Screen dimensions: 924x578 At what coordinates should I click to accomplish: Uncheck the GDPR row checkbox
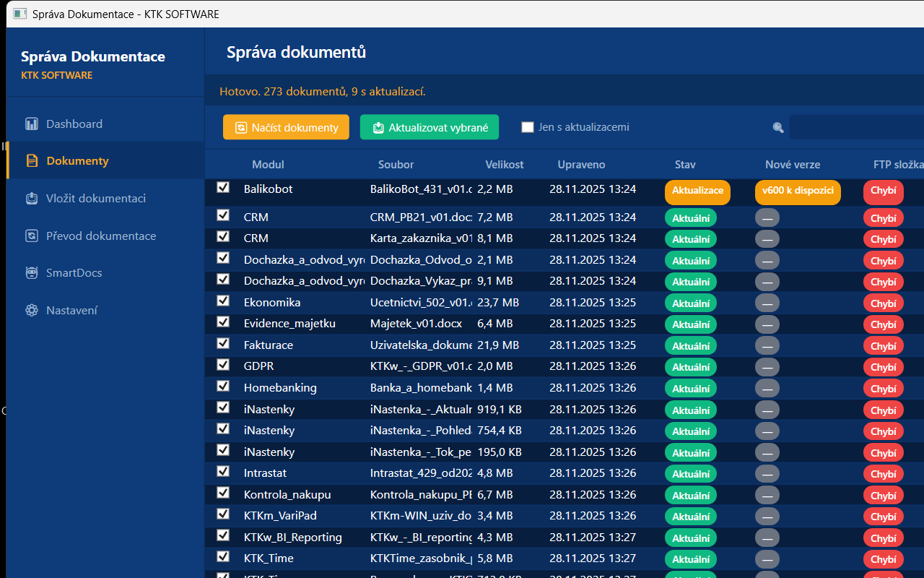223,365
